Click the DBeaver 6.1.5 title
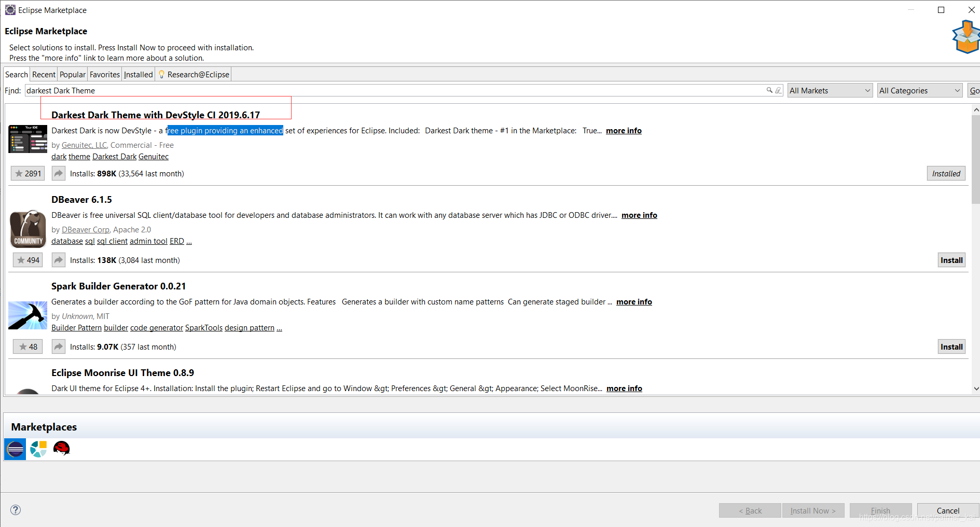980x527 pixels. click(81, 200)
